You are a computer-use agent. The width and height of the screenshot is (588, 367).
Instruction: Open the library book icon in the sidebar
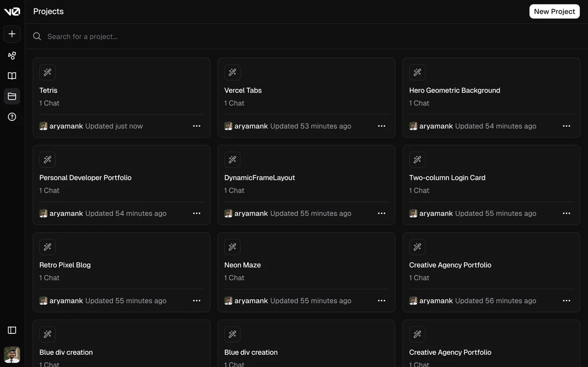point(12,76)
